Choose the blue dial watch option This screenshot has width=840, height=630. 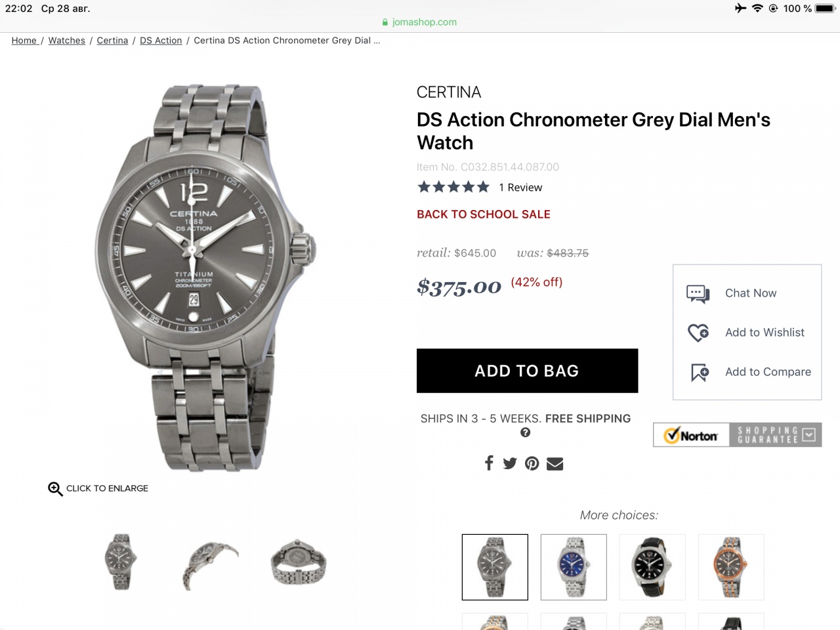pyautogui.click(x=574, y=567)
